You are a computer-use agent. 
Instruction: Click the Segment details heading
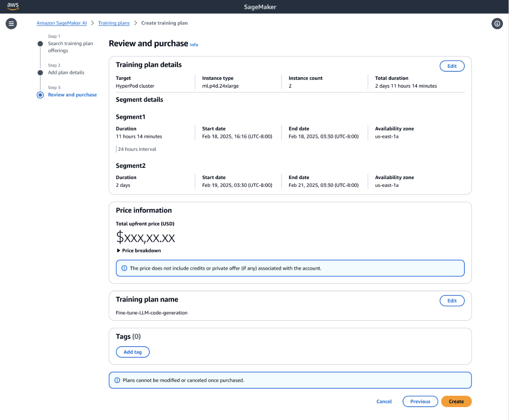pyautogui.click(x=139, y=100)
